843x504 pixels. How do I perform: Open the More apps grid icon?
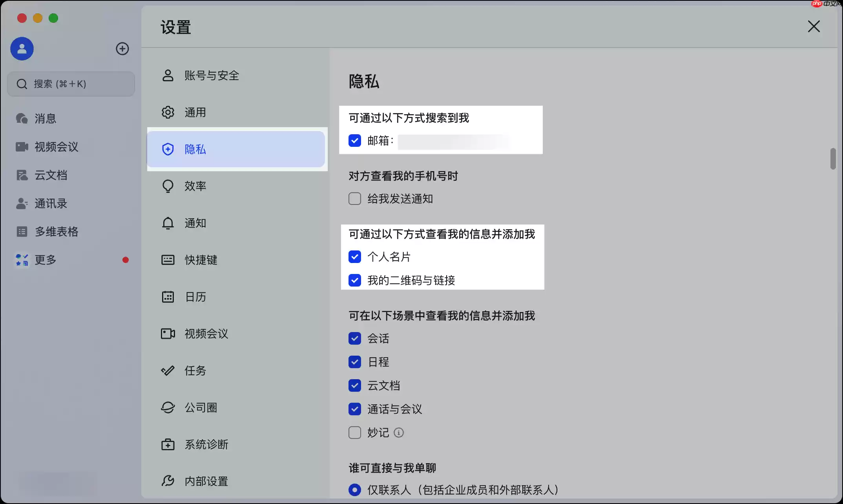(22, 260)
